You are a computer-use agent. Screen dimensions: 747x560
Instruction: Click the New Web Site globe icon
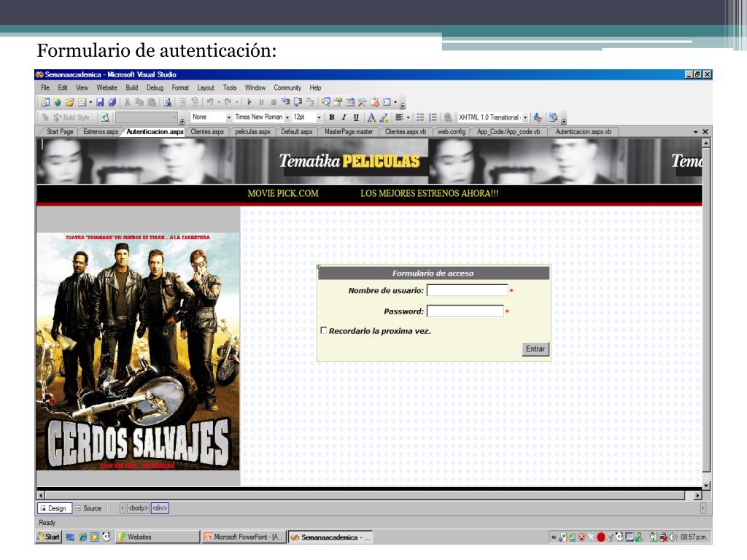(x=57, y=102)
